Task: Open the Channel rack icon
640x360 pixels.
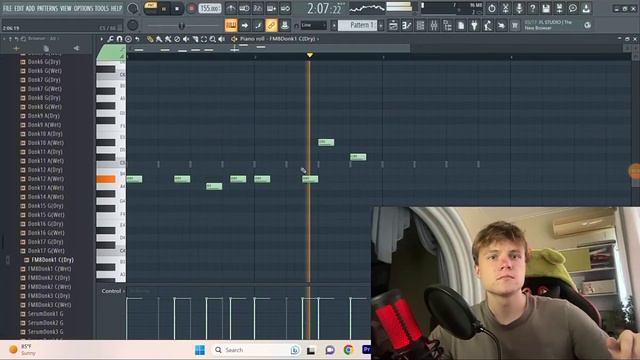Action: click(420, 25)
